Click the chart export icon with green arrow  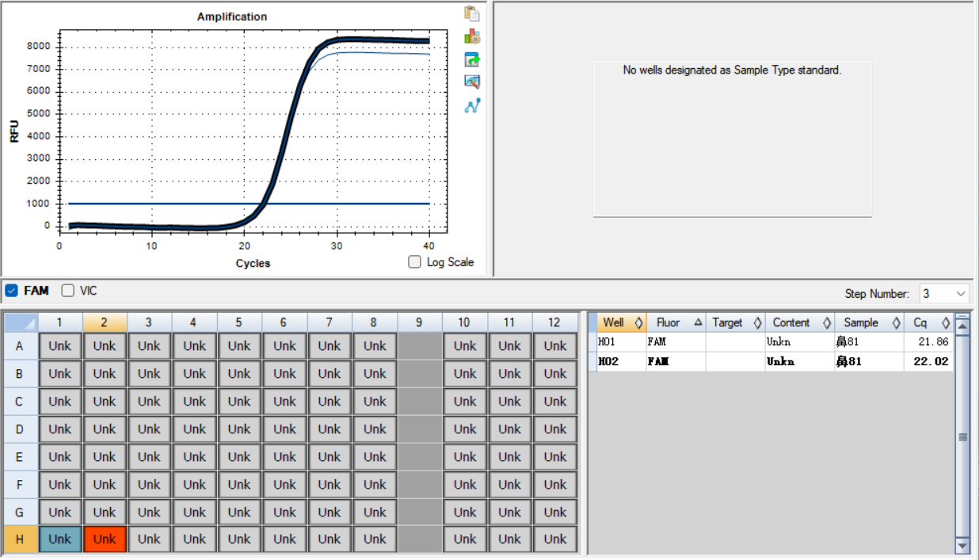click(x=472, y=59)
